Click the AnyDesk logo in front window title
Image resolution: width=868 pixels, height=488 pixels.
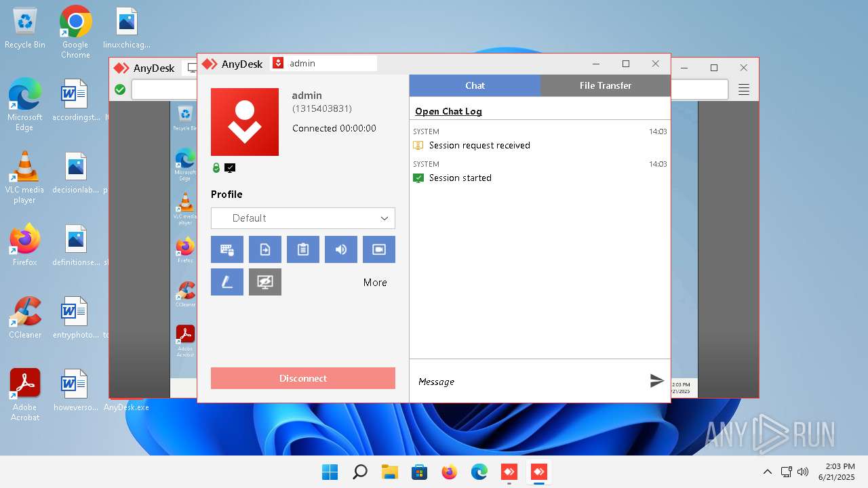pyautogui.click(x=210, y=64)
